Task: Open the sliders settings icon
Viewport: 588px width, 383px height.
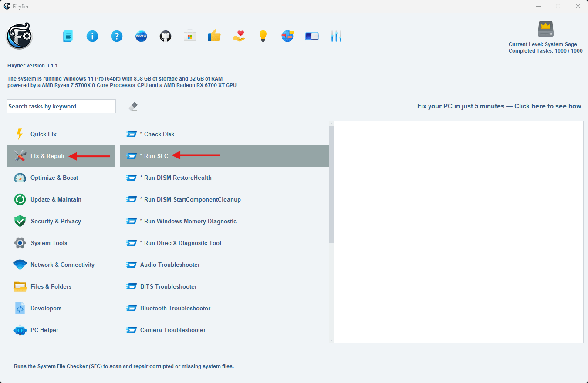Action: point(336,36)
